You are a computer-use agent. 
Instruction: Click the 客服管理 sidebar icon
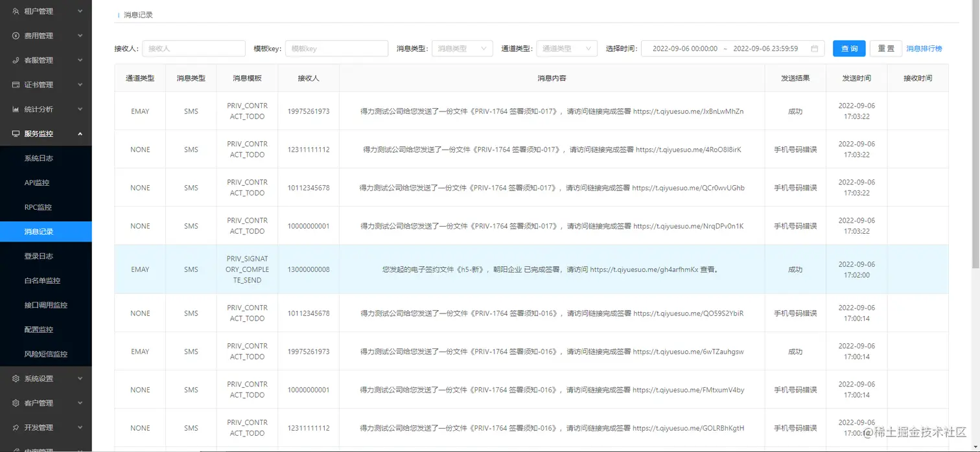(16, 60)
